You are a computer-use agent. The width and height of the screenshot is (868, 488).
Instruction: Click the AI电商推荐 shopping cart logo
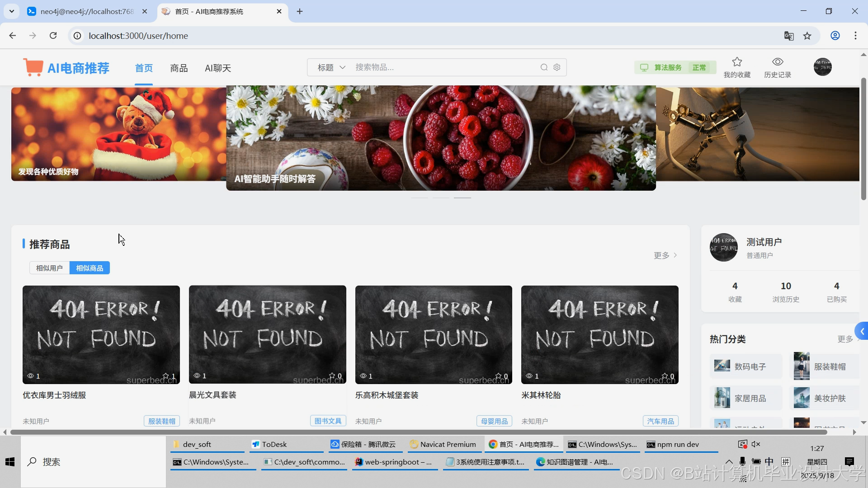(33, 68)
